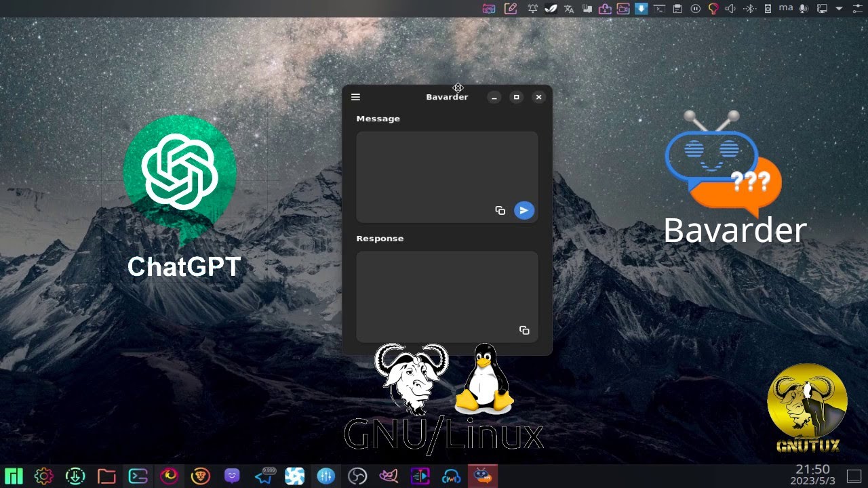Open the translate tray icon

coord(569,8)
